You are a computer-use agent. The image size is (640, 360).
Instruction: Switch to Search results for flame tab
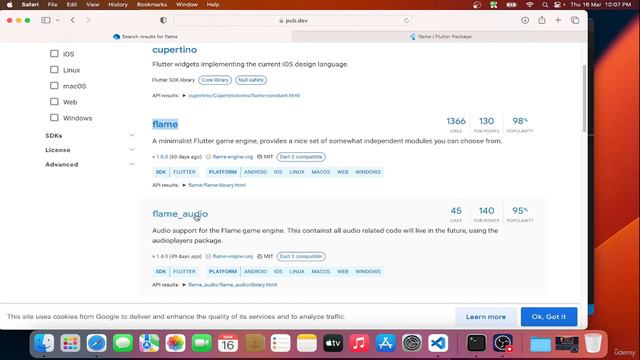coord(146,36)
